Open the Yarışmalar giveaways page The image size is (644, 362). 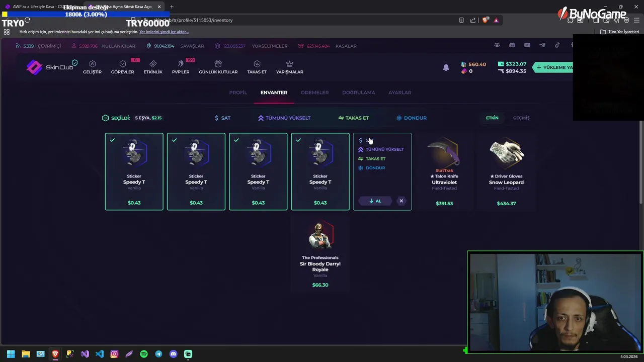(289, 67)
